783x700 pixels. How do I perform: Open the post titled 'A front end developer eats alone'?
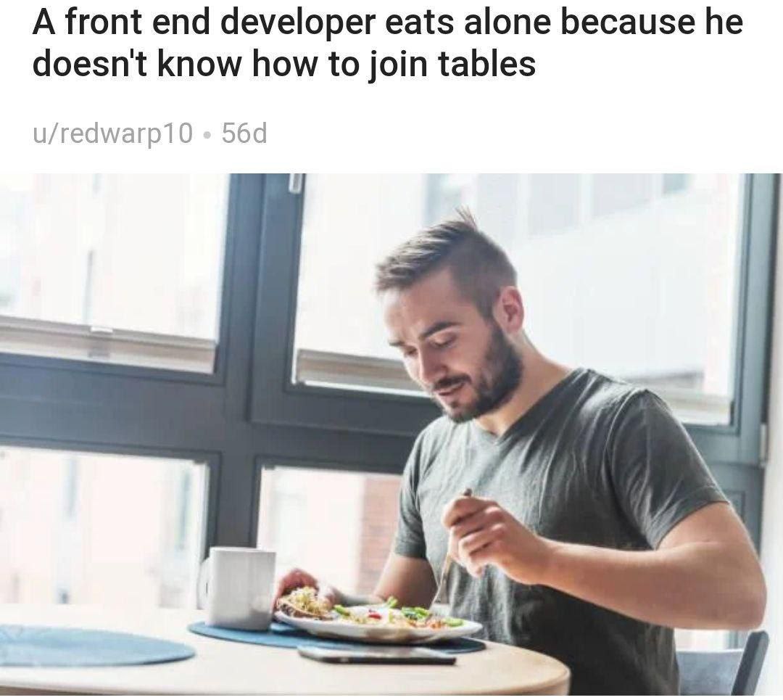click(387, 43)
